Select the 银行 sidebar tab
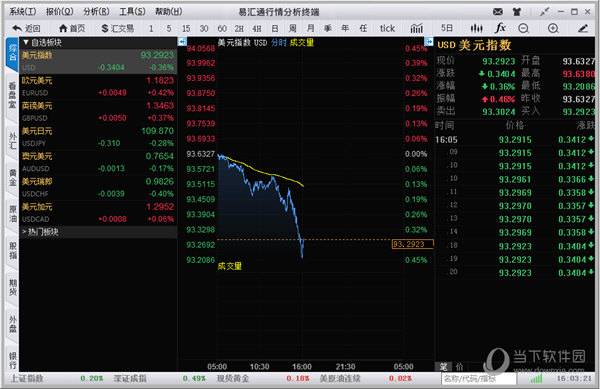 13,360
